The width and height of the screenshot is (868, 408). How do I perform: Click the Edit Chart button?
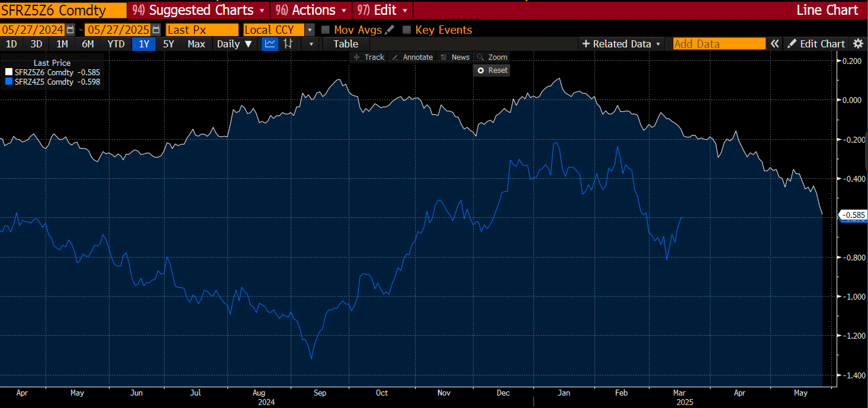[816, 44]
